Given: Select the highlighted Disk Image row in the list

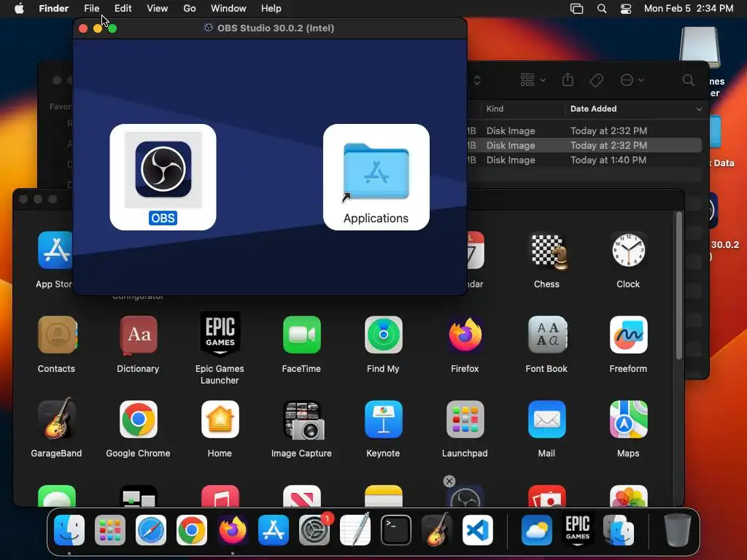Looking at the screenshot, I should (584, 145).
